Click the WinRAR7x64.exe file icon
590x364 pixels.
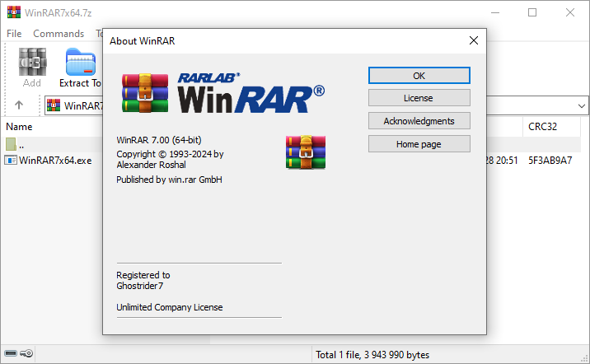11,161
